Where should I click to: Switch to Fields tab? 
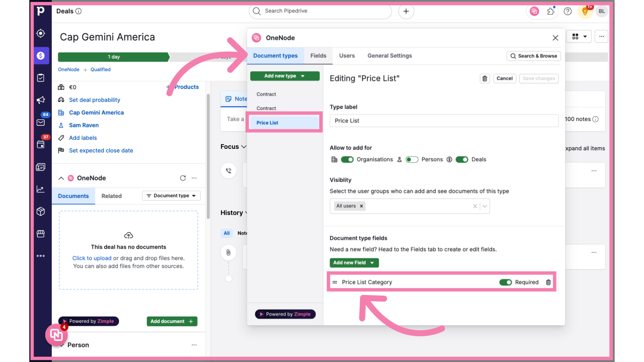tap(318, 56)
